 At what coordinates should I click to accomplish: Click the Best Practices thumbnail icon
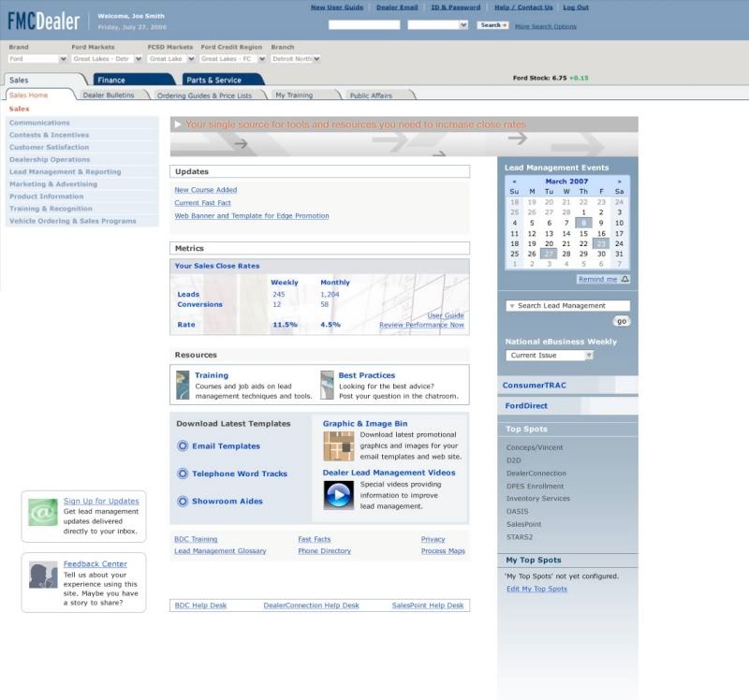(327, 385)
